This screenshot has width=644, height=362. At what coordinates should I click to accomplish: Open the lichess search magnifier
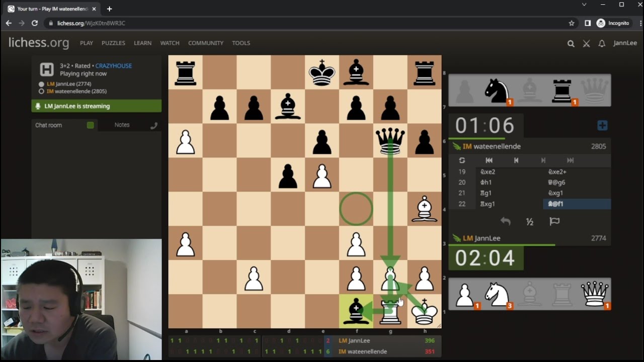pyautogui.click(x=571, y=44)
